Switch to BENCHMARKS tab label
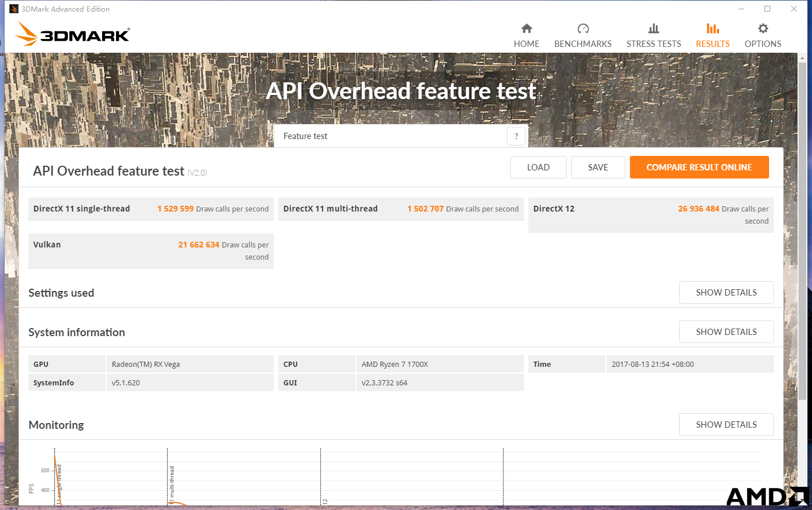This screenshot has height=510, width=812. click(583, 44)
